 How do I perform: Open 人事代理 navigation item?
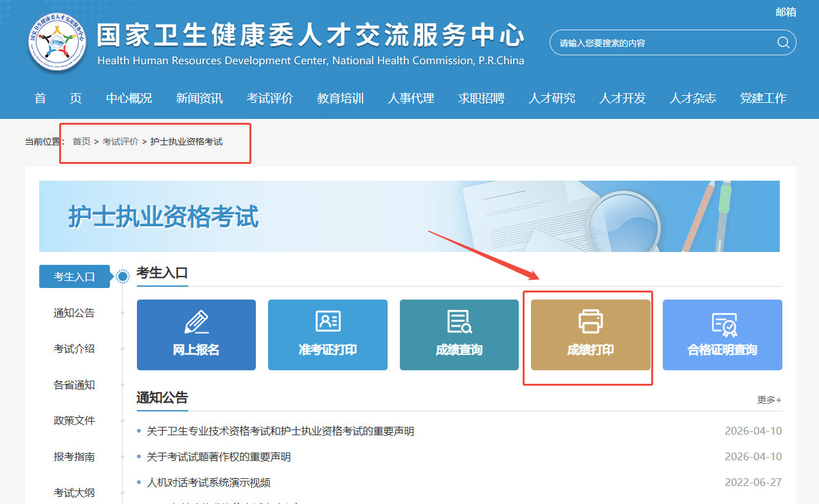coord(411,98)
